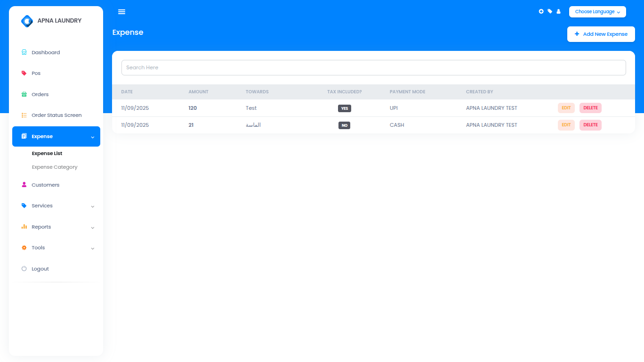This screenshot has height=362, width=644.
Task: Expand the Services menu
Action: click(92, 206)
